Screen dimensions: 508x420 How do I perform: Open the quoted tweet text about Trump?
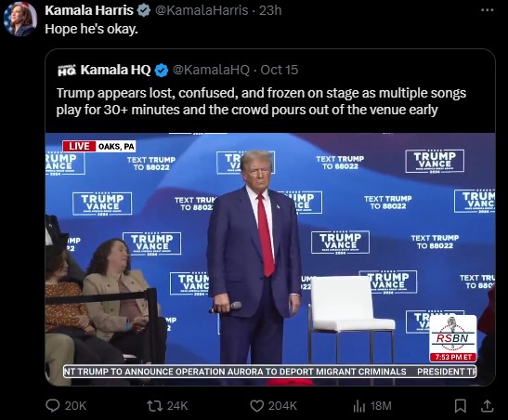tap(261, 101)
